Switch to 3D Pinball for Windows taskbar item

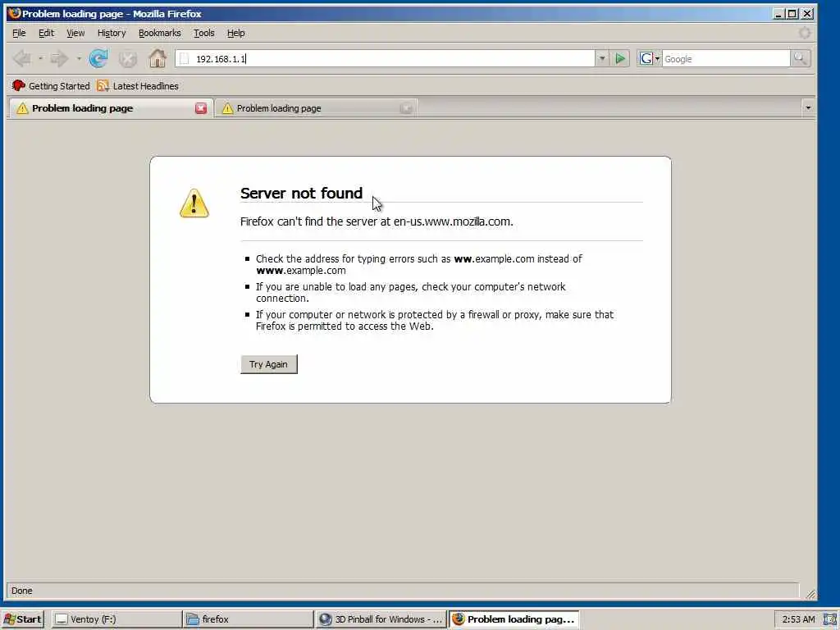point(380,619)
